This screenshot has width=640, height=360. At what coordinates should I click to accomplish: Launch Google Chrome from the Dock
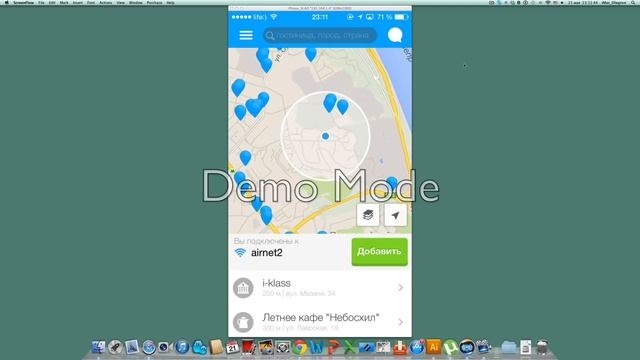(x=300, y=347)
